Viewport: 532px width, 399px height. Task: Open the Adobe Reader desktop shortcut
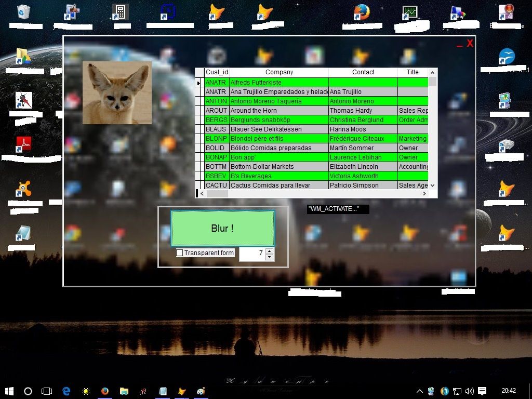pos(24,144)
